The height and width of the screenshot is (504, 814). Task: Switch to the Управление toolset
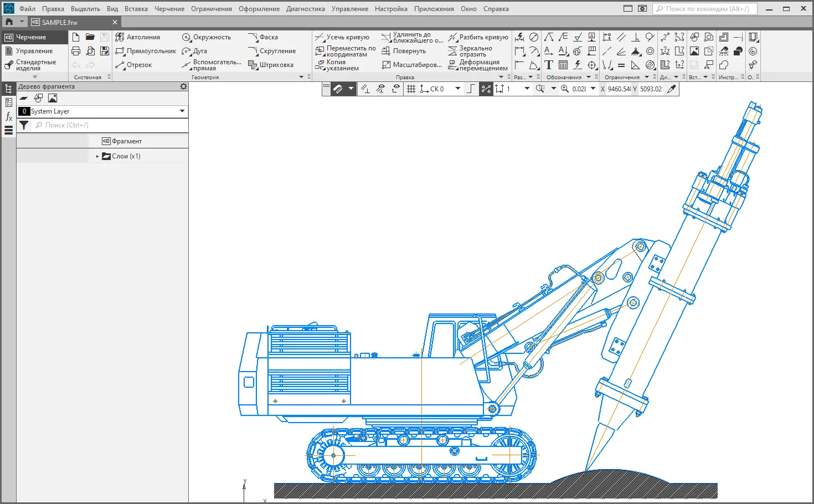[x=34, y=51]
